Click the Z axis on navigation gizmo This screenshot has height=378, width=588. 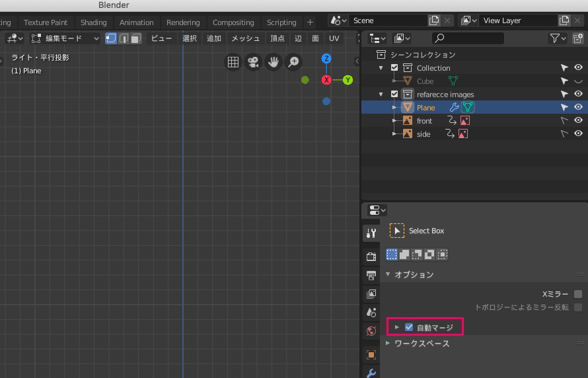coord(326,59)
